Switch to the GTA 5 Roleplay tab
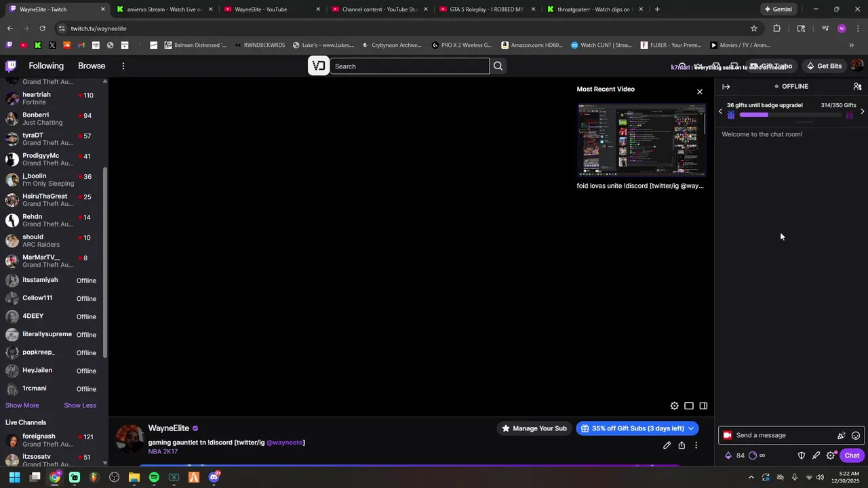The image size is (868, 488). [486, 9]
